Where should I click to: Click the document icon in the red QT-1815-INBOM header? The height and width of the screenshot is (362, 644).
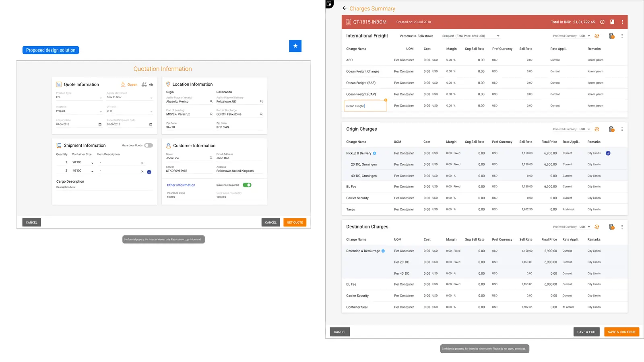tap(612, 22)
